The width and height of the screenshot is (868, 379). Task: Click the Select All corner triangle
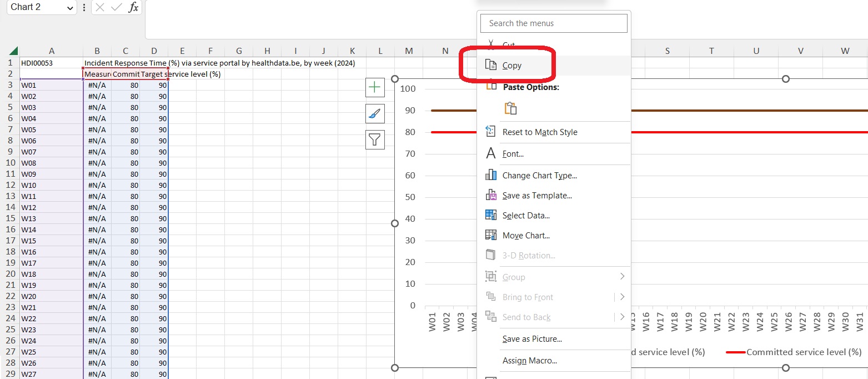point(13,51)
